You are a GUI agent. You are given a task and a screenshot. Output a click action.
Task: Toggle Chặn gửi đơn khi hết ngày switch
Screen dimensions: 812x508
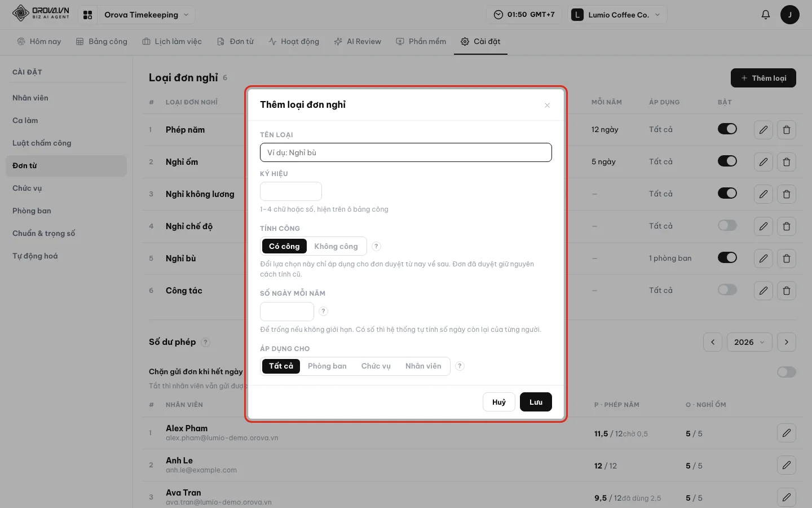tap(786, 372)
